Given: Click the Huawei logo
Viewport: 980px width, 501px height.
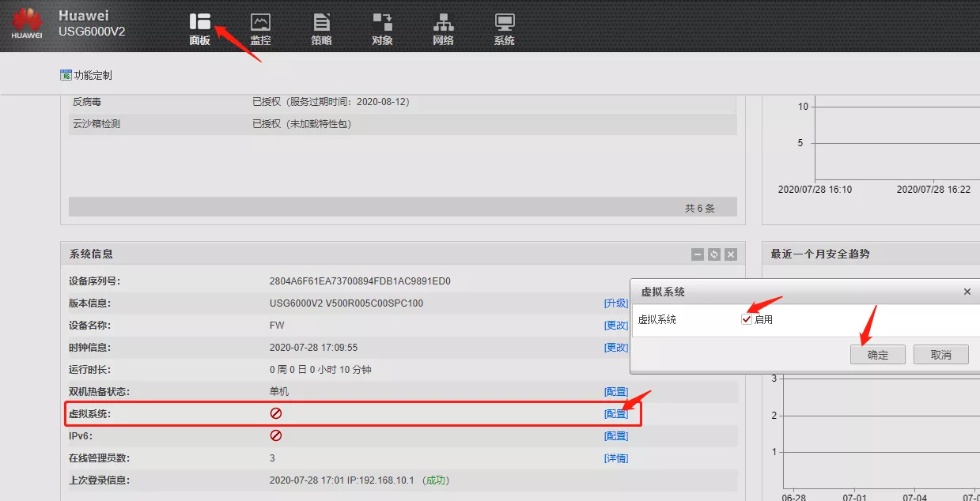Looking at the screenshot, I should pyautogui.click(x=27, y=24).
